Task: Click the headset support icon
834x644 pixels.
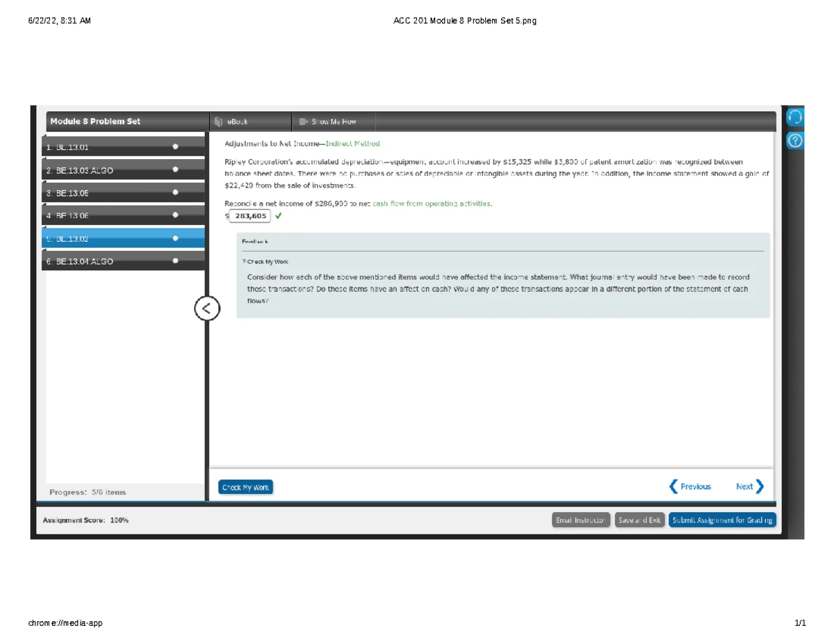Action: pyautogui.click(x=796, y=116)
